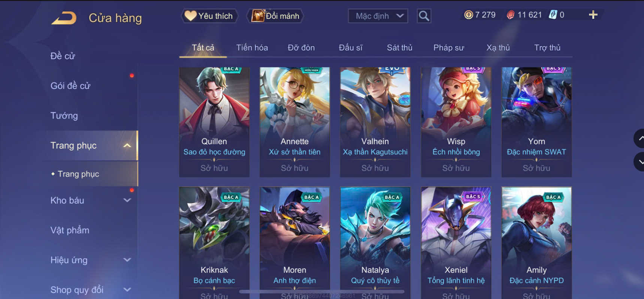Screen dimensions: 644x299
Task: Click the back arrow beside Cửa hàng
Action: pyautogui.click(x=64, y=18)
